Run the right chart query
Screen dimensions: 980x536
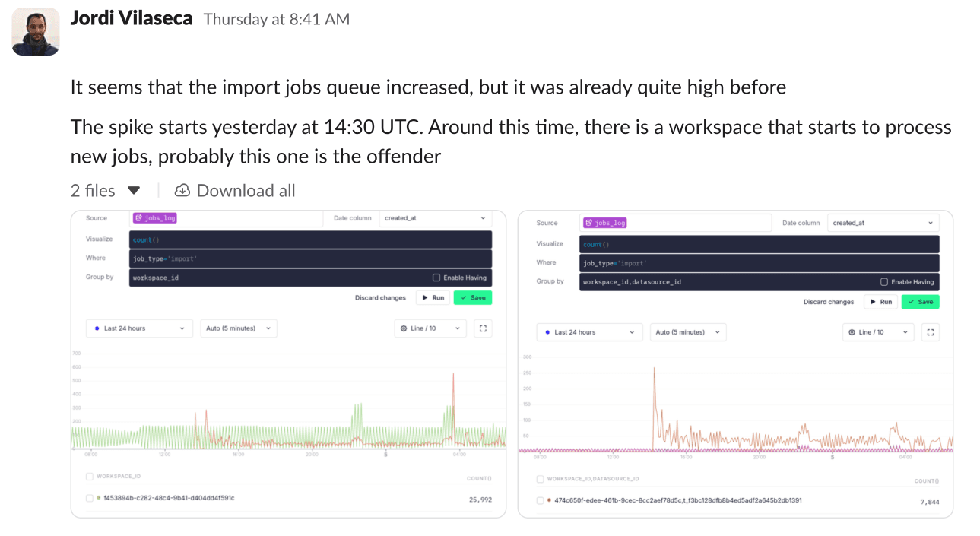click(x=880, y=301)
